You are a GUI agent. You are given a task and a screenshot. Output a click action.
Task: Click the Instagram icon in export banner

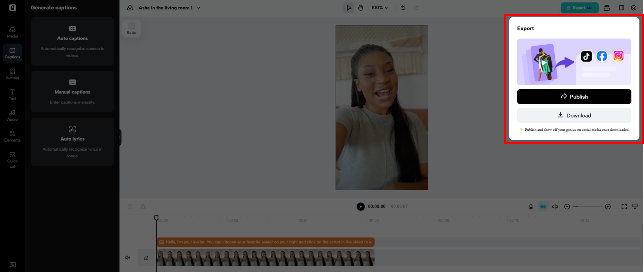point(618,56)
